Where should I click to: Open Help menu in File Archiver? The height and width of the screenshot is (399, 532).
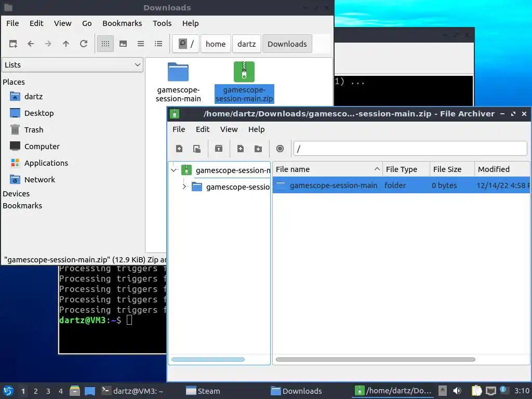[x=257, y=129]
